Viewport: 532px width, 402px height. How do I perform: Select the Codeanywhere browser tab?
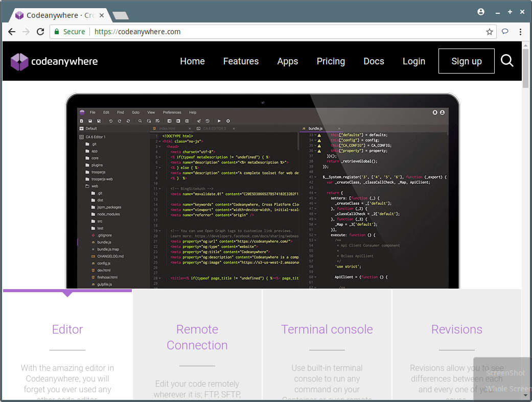pos(60,15)
